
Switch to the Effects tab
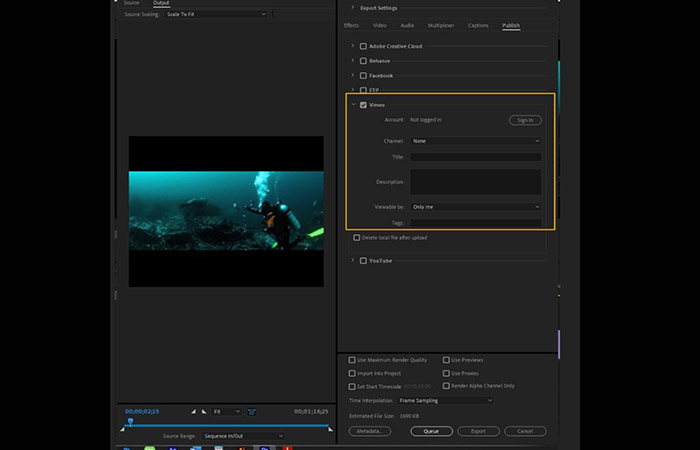point(351,25)
